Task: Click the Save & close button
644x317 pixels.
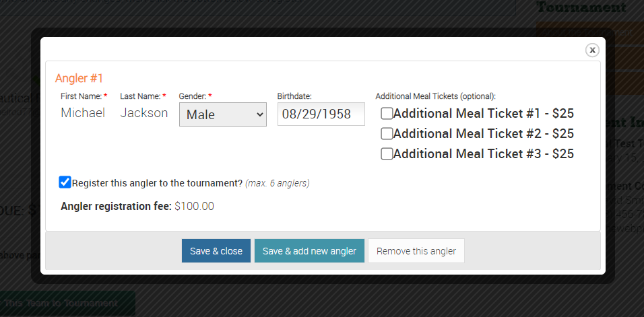Action: coord(216,251)
